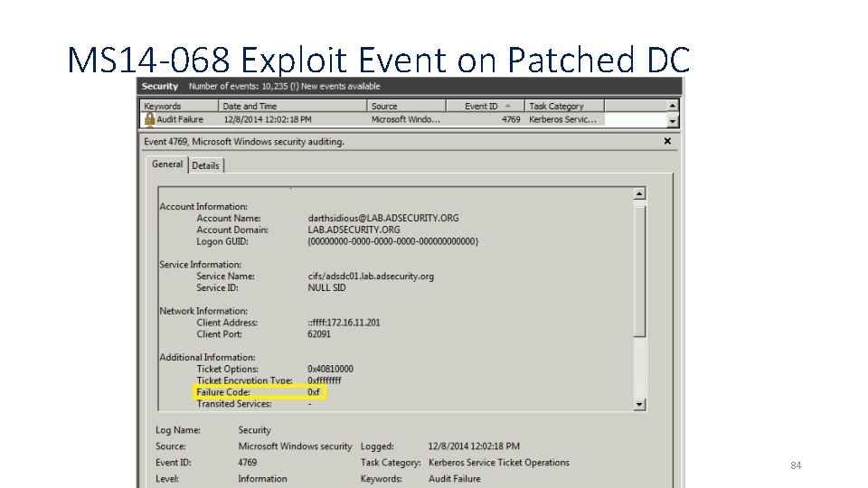This screenshot has height=488, width=868.
Task: Click the description box scroll down arrow
Action: click(639, 405)
